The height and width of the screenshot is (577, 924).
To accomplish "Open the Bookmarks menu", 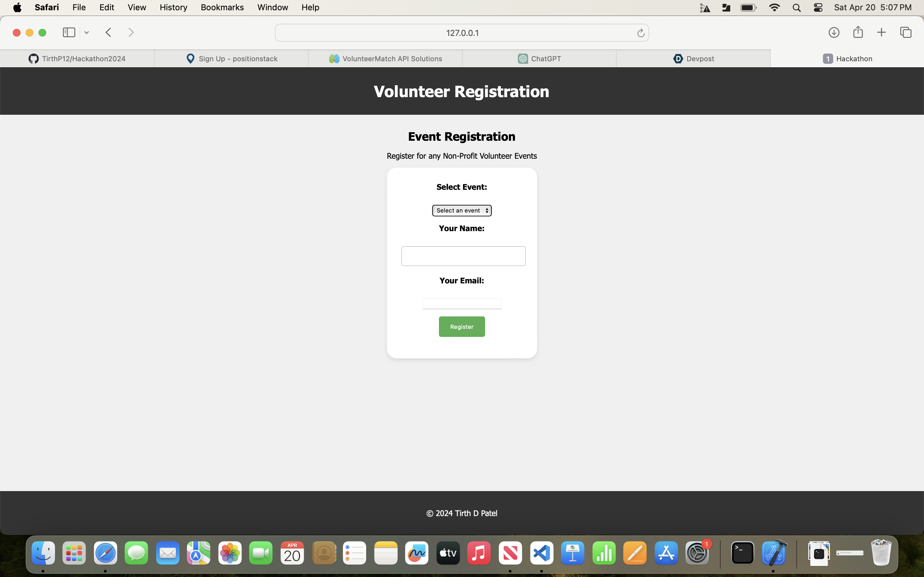I will pyautogui.click(x=222, y=7).
